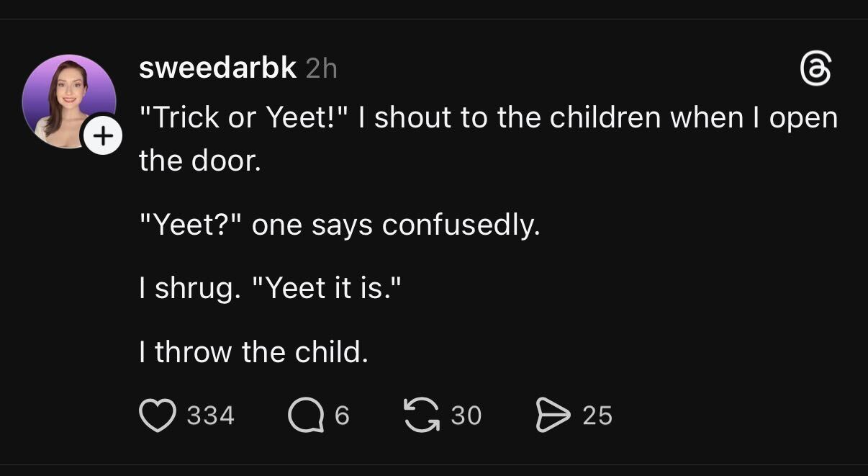Like the post with the heart icon
The image size is (868, 476).
157,416
